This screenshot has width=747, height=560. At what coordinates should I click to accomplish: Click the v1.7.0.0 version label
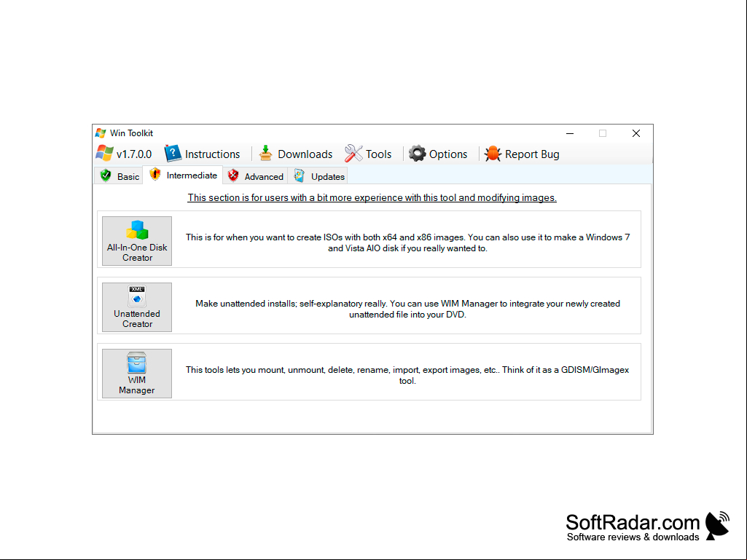[x=134, y=154]
